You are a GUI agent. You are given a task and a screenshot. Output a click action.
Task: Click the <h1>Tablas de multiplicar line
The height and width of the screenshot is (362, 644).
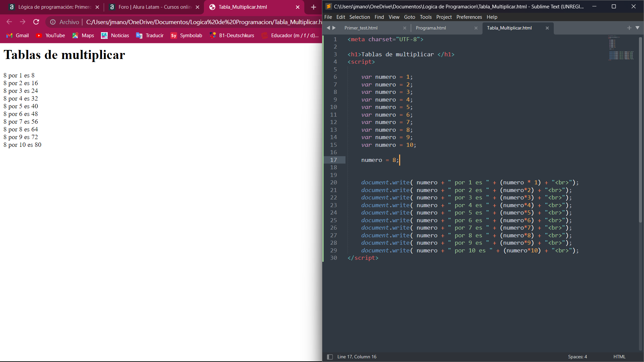(x=401, y=55)
